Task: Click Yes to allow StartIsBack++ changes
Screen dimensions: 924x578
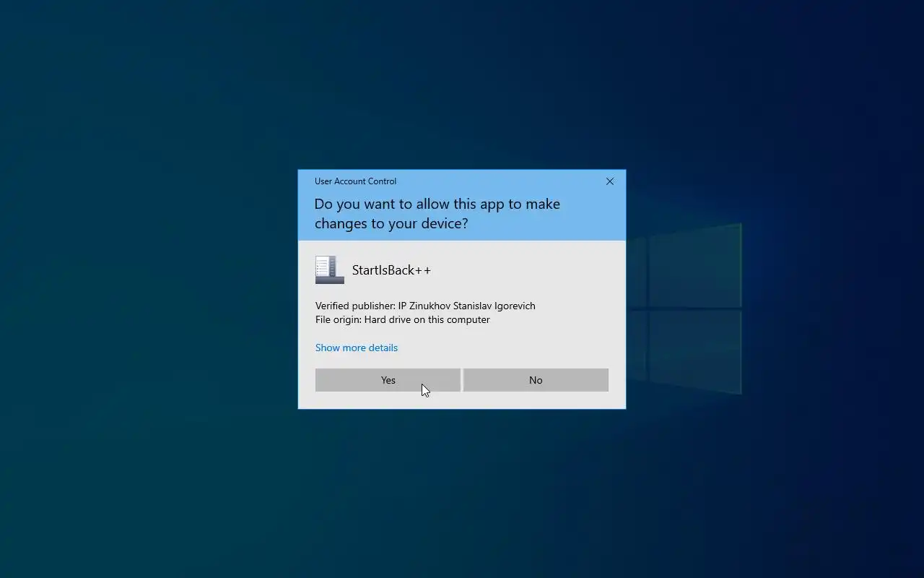Action: (388, 380)
